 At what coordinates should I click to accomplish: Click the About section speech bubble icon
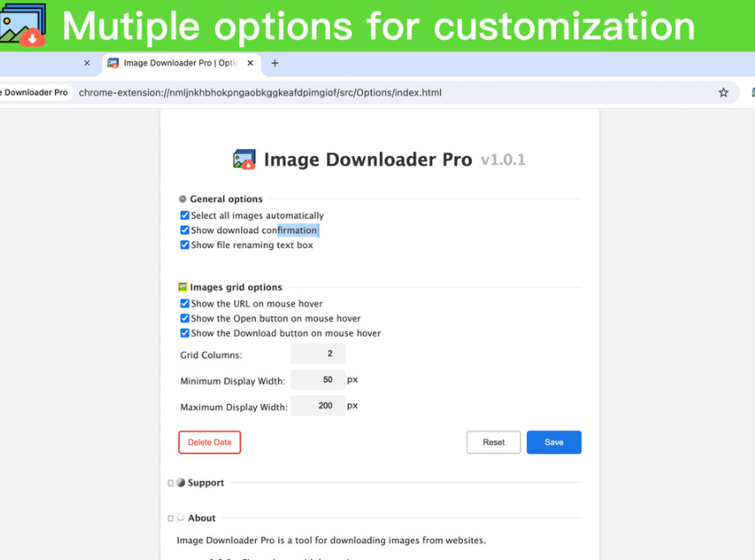[x=181, y=517]
